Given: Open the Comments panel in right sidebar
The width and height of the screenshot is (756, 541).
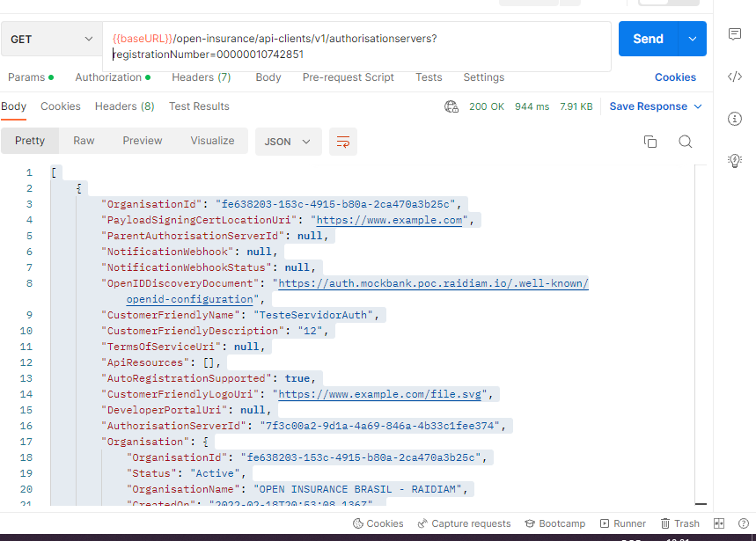Looking at the screenshot, I should [x=736, y=33].
